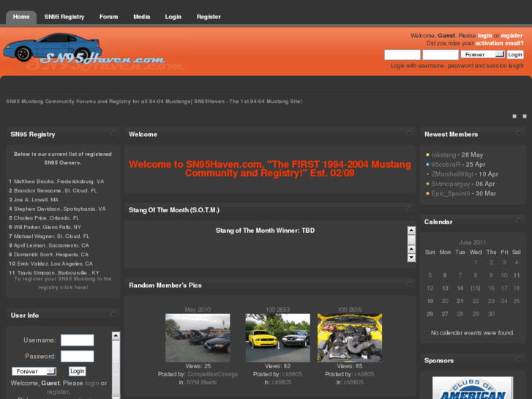Click 'registry click here!' register link
Screen dimensions: 532x399
click(x=63, y=288)
